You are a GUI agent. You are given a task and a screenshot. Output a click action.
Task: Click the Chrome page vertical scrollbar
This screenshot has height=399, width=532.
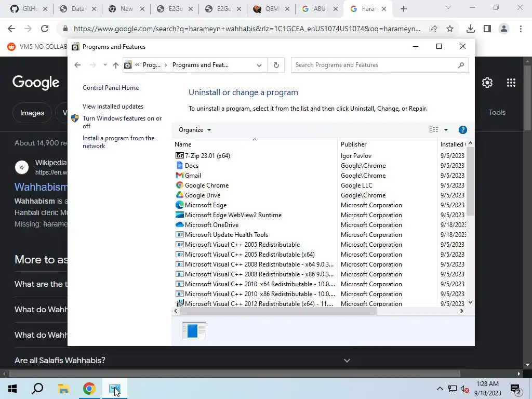(527, 98)
